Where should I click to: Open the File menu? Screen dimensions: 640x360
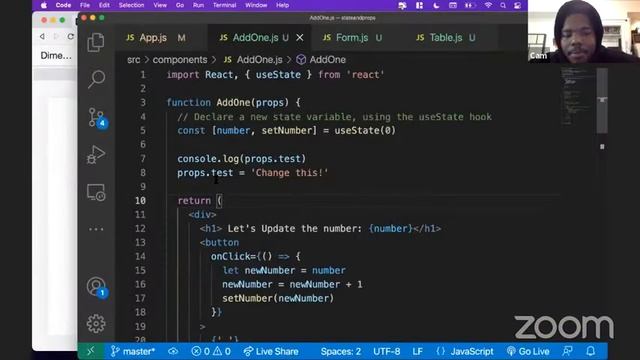point(85,5)
